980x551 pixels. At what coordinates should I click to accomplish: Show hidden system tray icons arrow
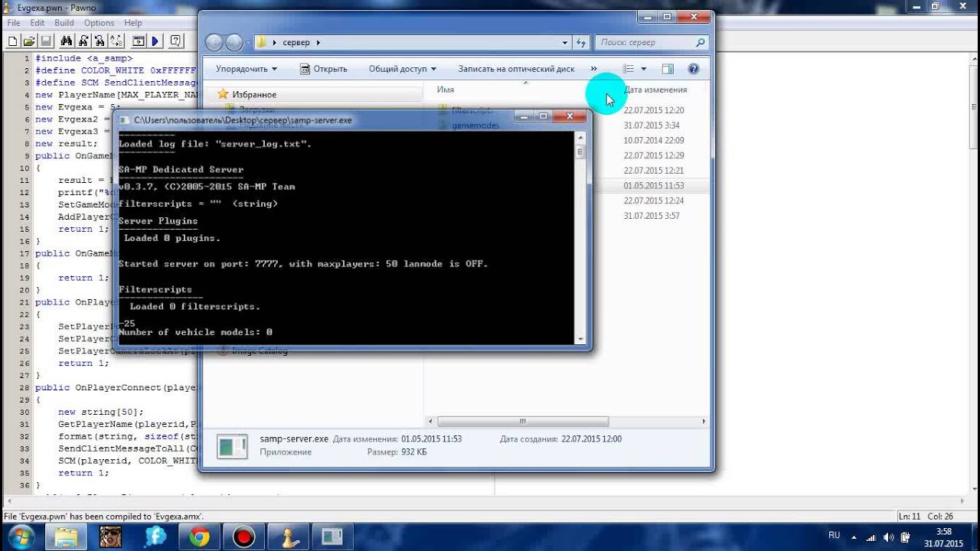854,536
